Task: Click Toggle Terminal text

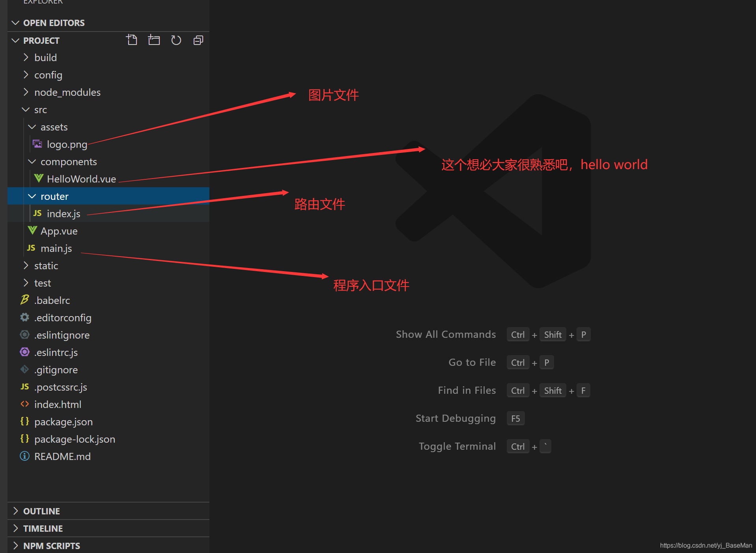Action: [x=457, y=446]
